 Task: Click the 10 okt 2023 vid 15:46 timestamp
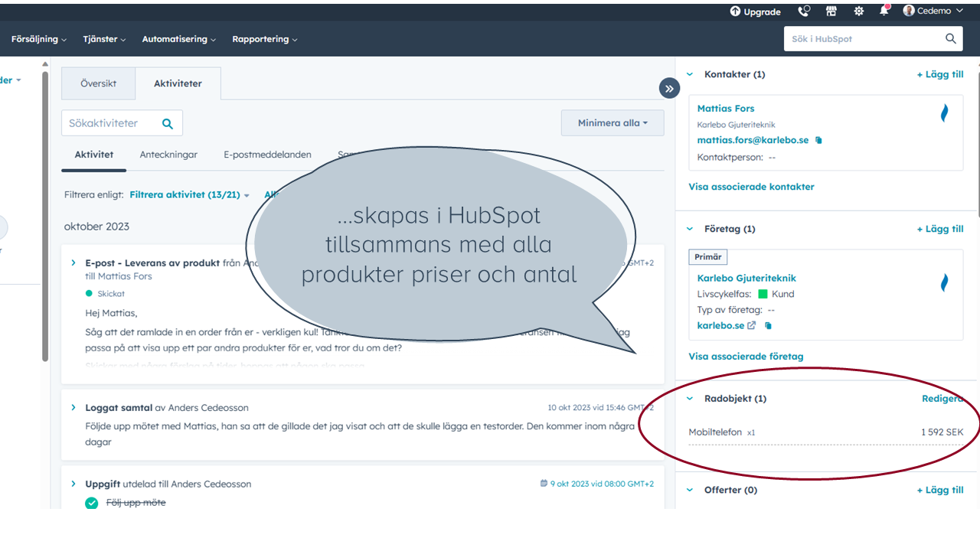(600, 408)
